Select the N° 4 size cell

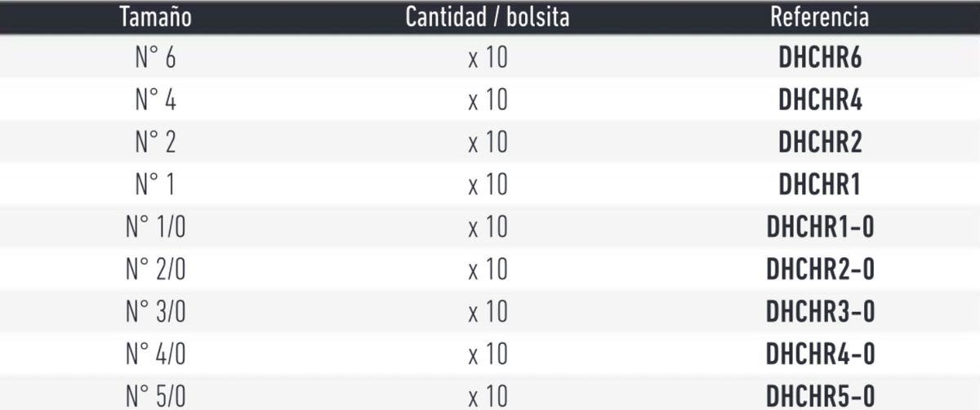(x=155, y=100)
